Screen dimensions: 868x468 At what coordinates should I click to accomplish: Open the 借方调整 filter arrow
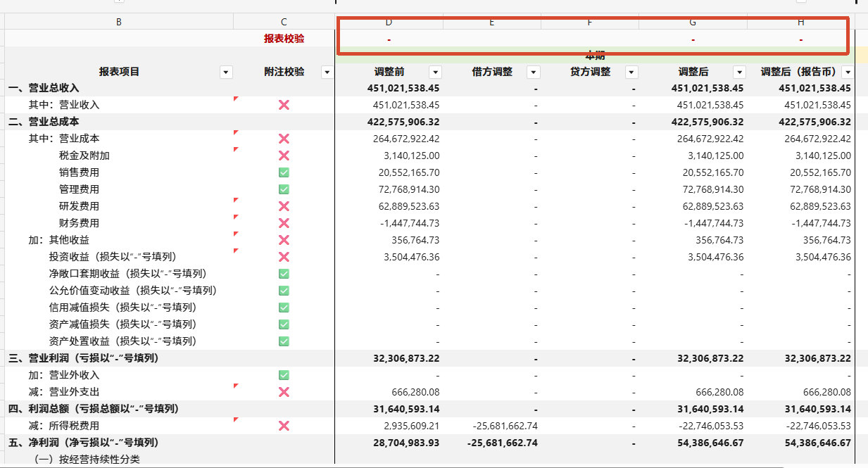(534, 72)
